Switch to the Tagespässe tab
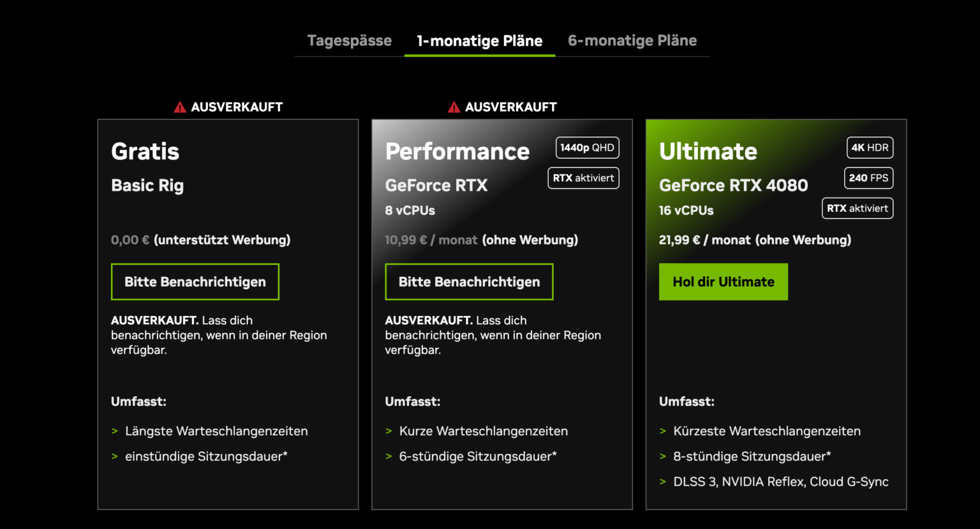The image size is (980, 529). pos(349,40)
